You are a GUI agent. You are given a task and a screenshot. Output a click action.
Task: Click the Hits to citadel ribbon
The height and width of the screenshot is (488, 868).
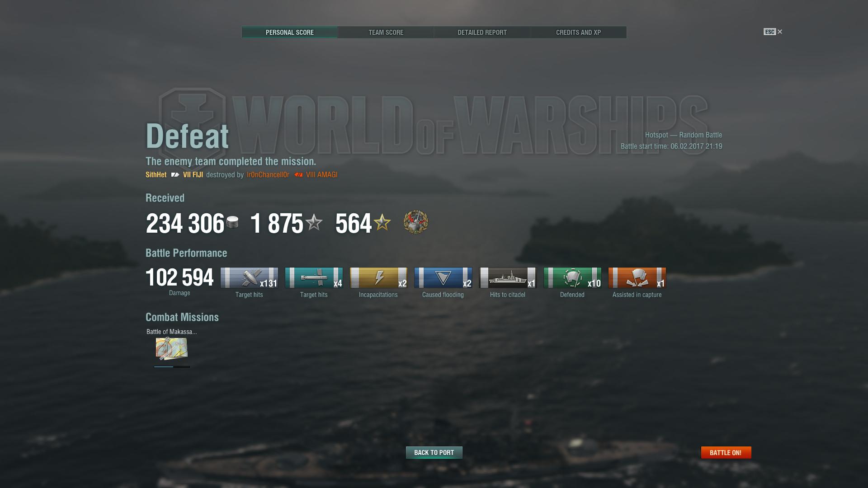pos(508,277)
